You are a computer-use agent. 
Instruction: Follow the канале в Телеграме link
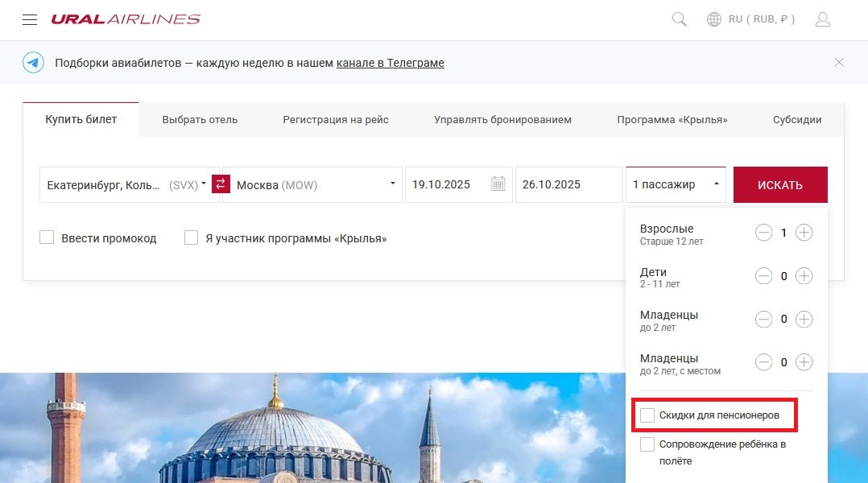[x=390, y=63]
